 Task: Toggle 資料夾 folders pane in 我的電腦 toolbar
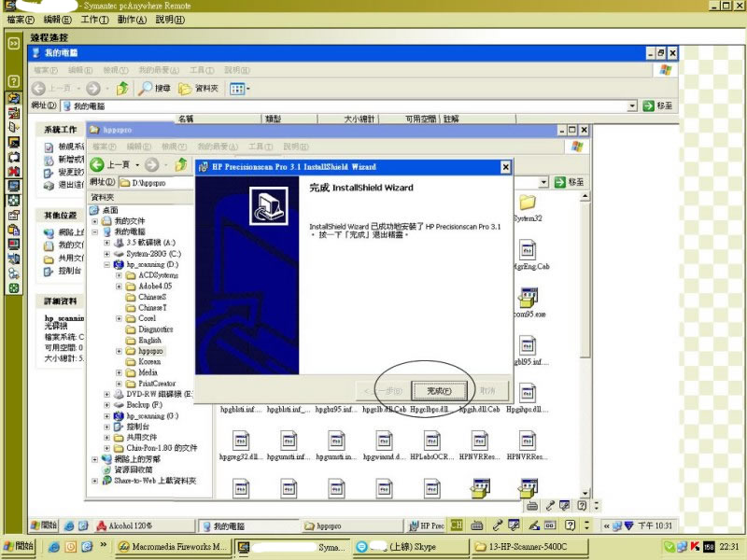pos(198,88)
